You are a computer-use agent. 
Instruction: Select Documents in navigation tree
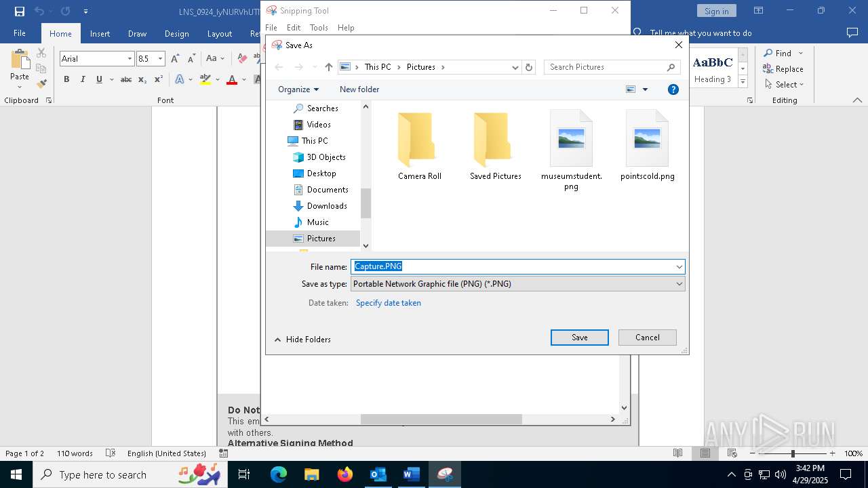click(x=328, y=190)
